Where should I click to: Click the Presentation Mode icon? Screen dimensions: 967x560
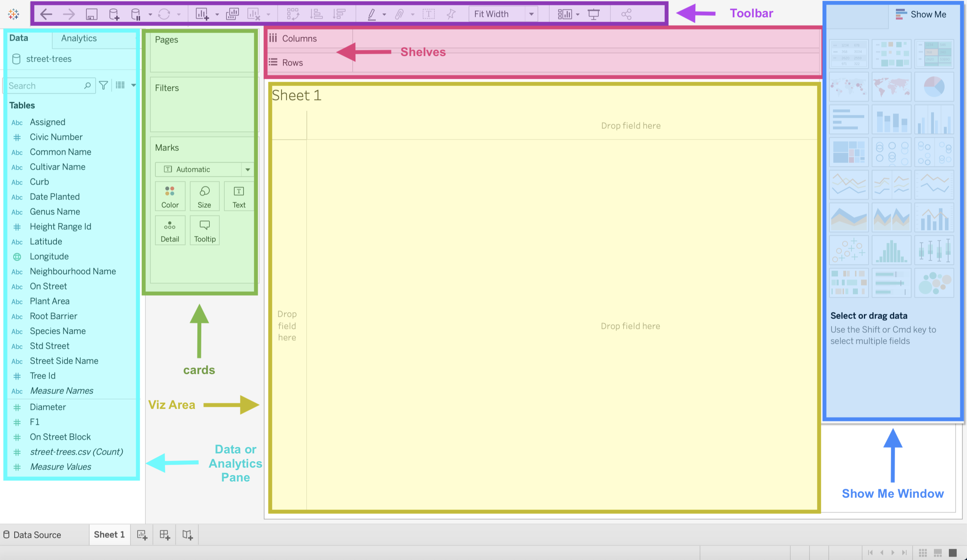[x=593, y=14]
